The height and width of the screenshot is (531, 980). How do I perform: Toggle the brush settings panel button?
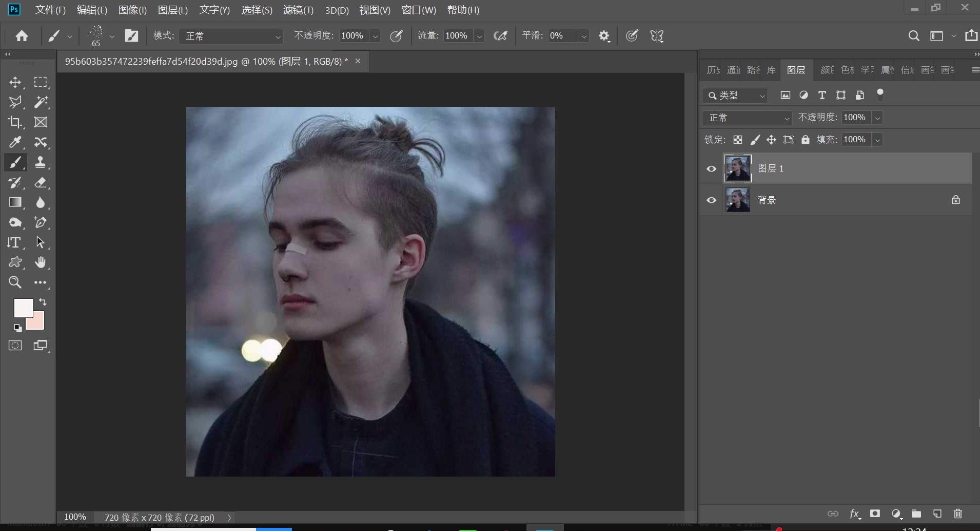tap(132, 35)
